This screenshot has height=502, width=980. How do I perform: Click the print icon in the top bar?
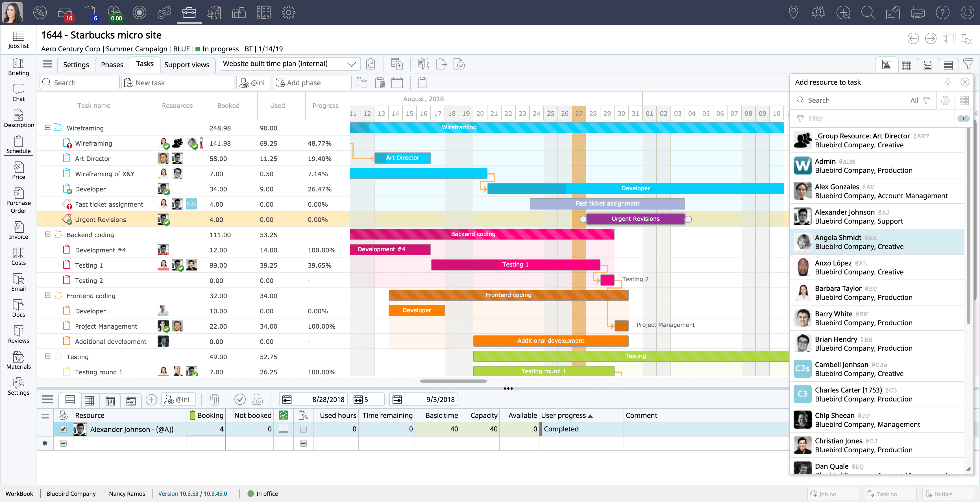coord(918,12)
